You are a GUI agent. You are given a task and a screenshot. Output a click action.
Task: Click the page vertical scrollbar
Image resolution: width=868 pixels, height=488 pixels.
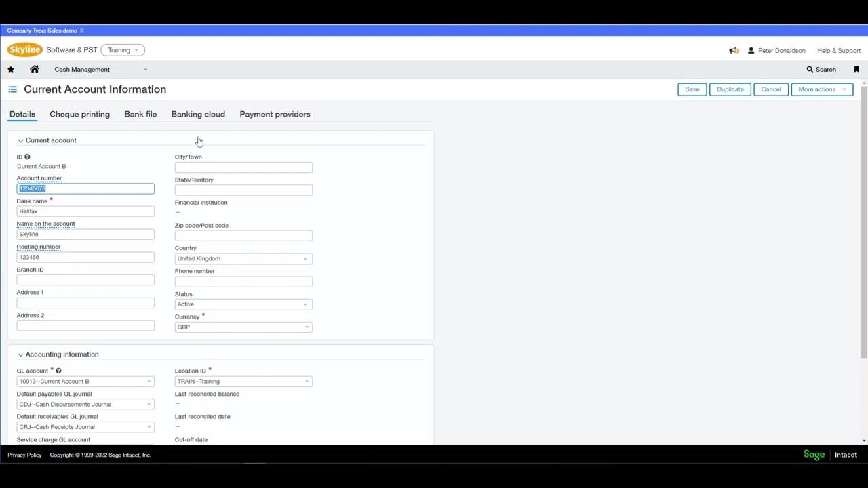(864, 224)
